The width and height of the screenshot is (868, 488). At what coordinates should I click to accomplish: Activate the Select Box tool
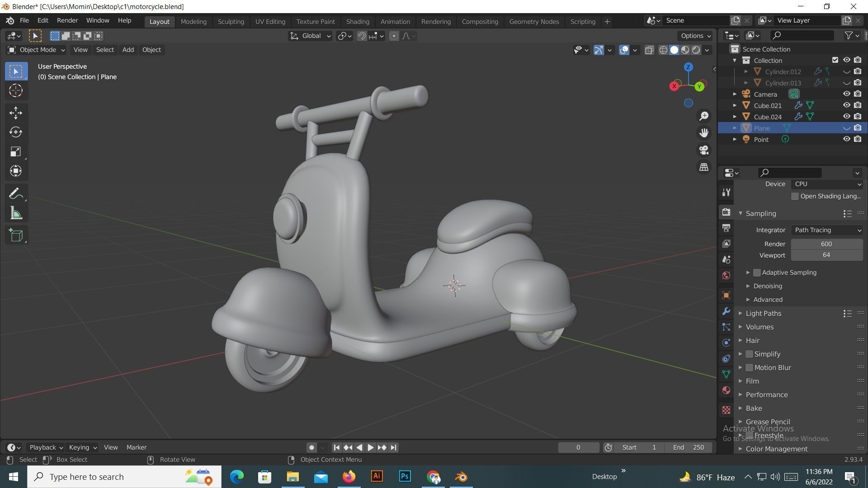point(16,71)
